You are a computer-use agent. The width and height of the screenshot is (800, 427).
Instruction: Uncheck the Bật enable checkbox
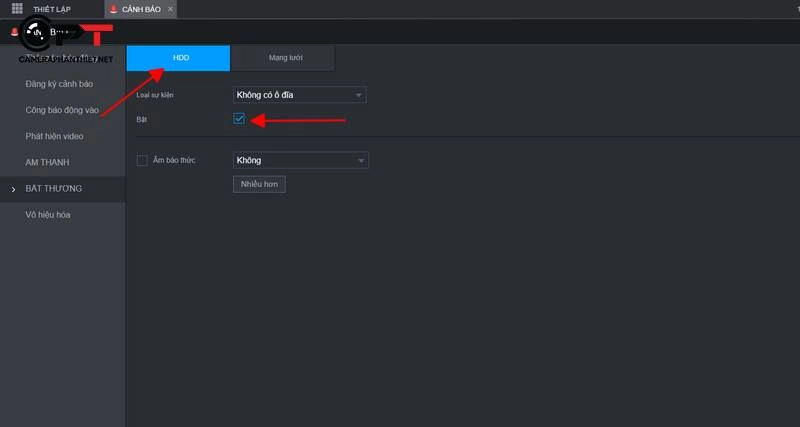[239, 119]
